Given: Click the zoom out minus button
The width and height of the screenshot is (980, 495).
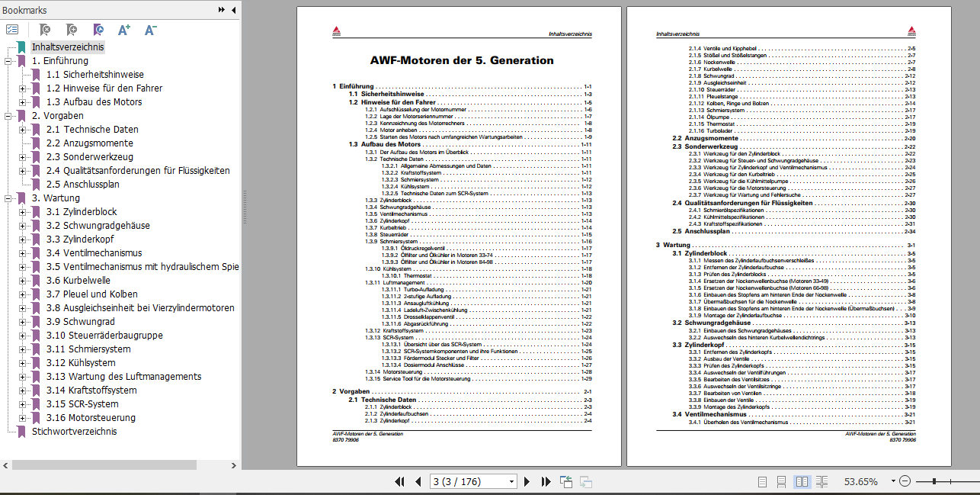Looking at the screenshot, I should [905, 481].
